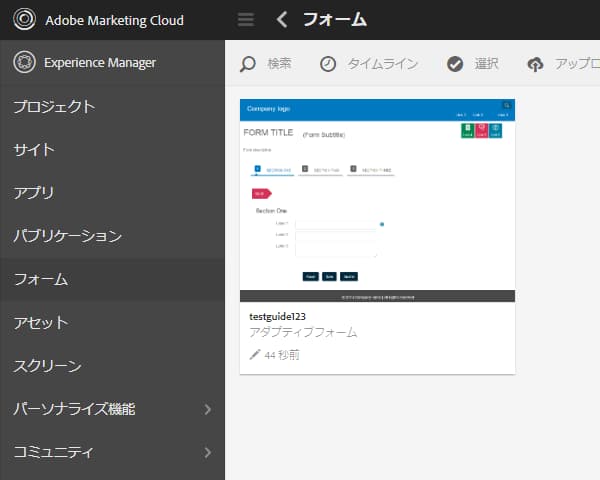Click the testguide123 card title
The image size is (600, 480).
point(277,317)
